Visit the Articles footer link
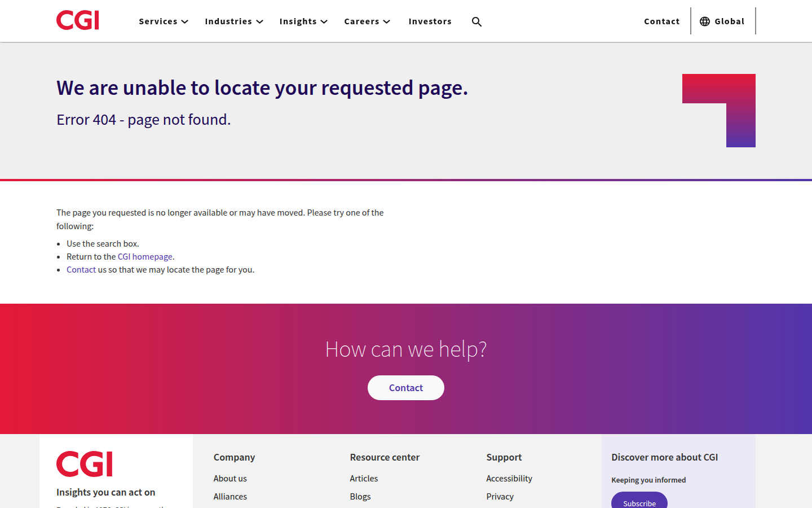 [364, 479]
